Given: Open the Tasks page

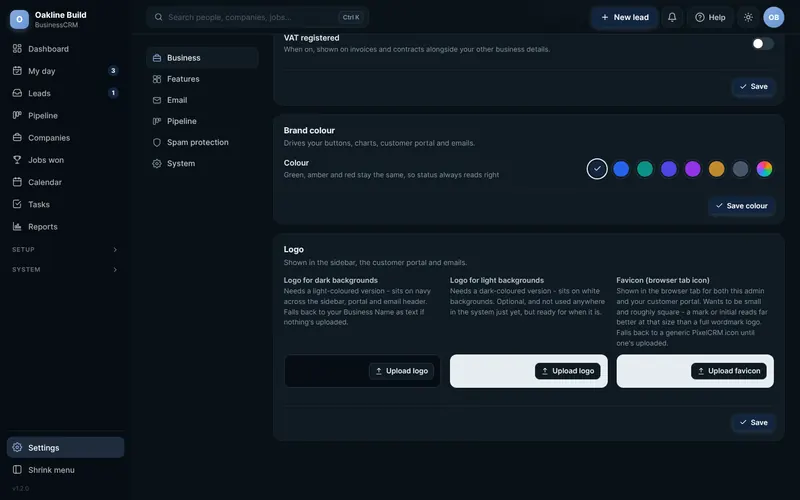Looking at the screenshot, I should (65, 204).
